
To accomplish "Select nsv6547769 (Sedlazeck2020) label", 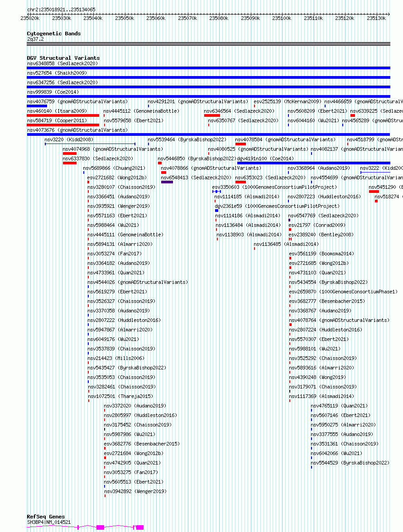I will (323, 216).
